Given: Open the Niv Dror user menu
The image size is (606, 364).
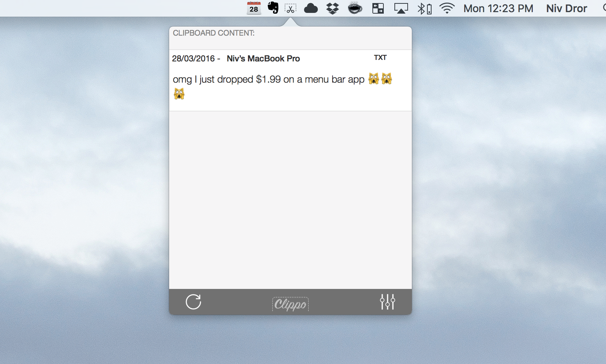Looking at the screenshot, I should pyautogui.click(x=567, y=8).
